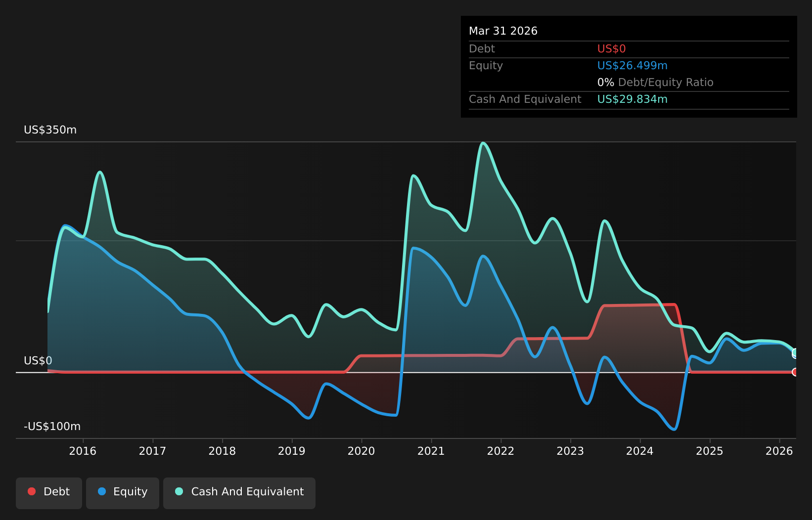The image size is (812, 520).
Task: Toggle the Cash And Equivalent legend button
Action: tap(239, 493)
